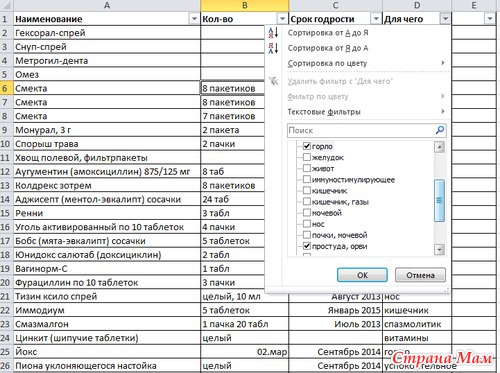Select column A header

click(x=107, y=5)
